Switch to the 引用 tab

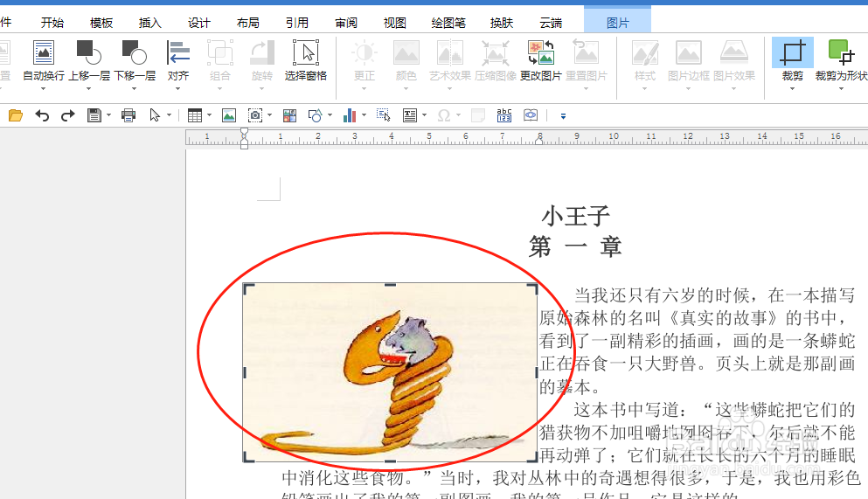(296, 23)
